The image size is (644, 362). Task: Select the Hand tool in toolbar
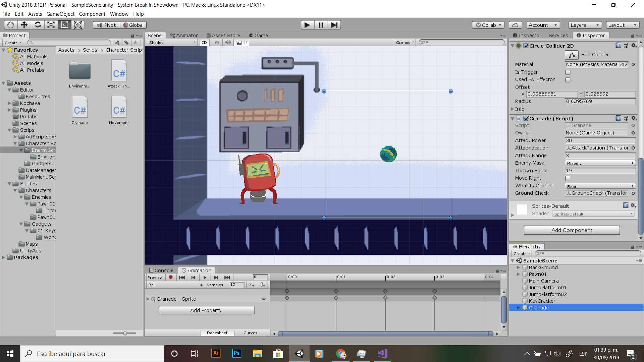coord(11,25)
